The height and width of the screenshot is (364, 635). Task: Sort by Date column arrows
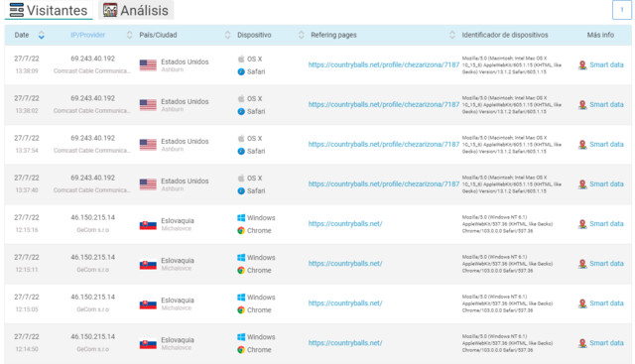point(42,36)
